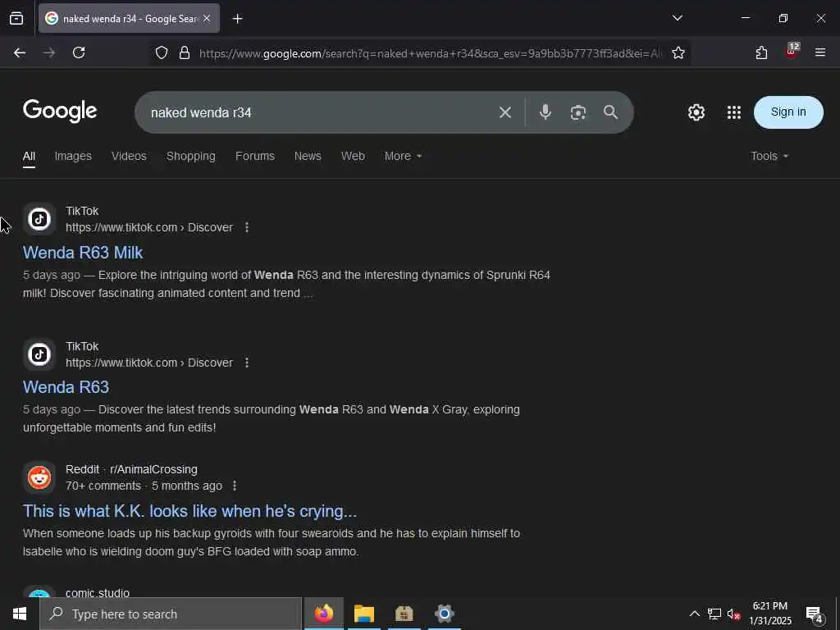Select the All results tab
840x630 pixels.
[x=29, y=156]
